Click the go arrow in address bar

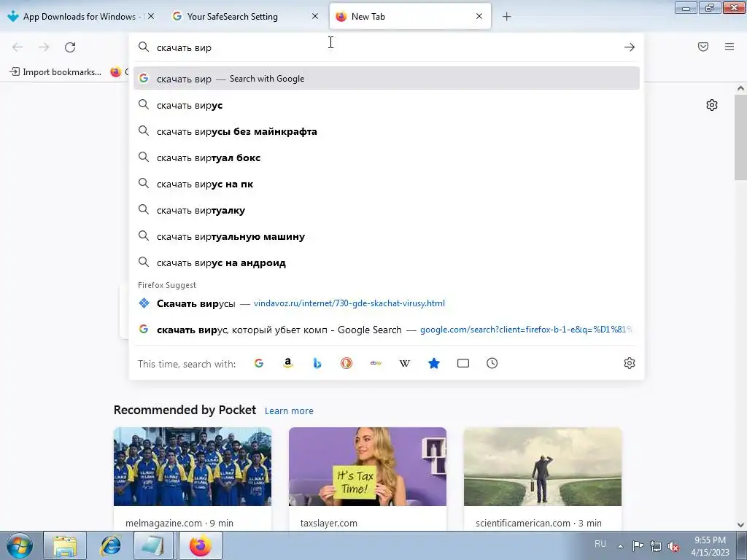630,47
